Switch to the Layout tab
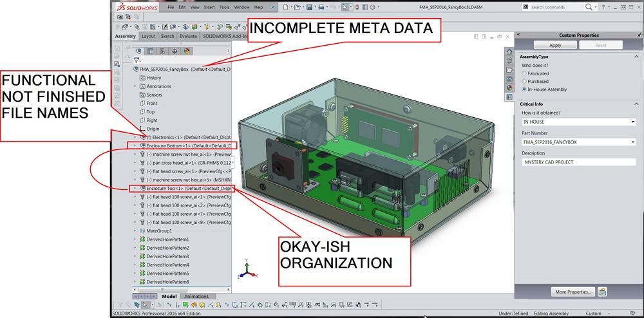Image resolution: width=644 pixels, height=318 pixels. [x=148, y=36]
